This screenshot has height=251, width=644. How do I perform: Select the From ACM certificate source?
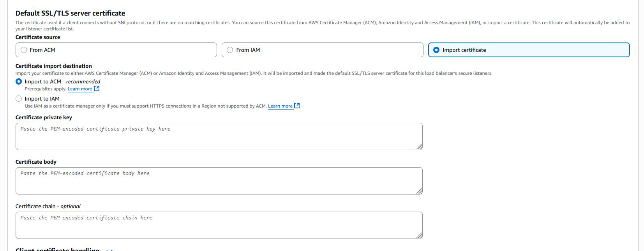point(24,50)
